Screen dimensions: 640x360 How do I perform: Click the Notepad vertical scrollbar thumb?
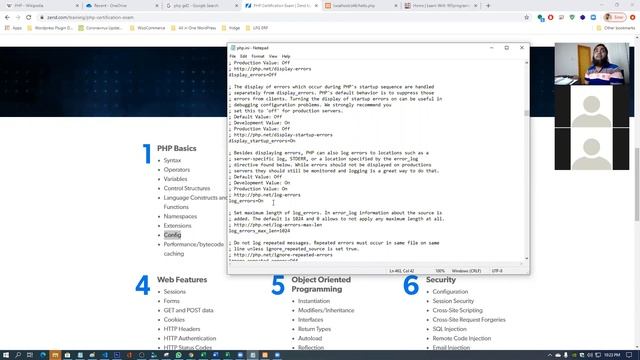point(527,113)
